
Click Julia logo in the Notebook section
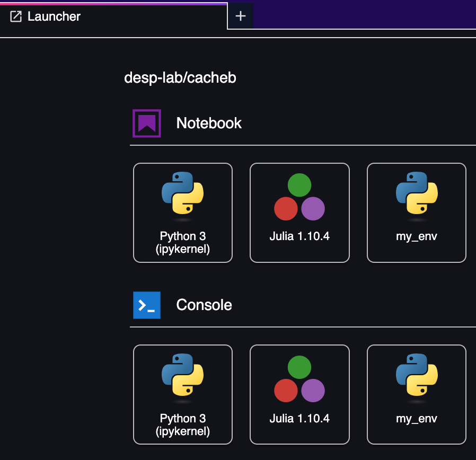pos(299,197)
